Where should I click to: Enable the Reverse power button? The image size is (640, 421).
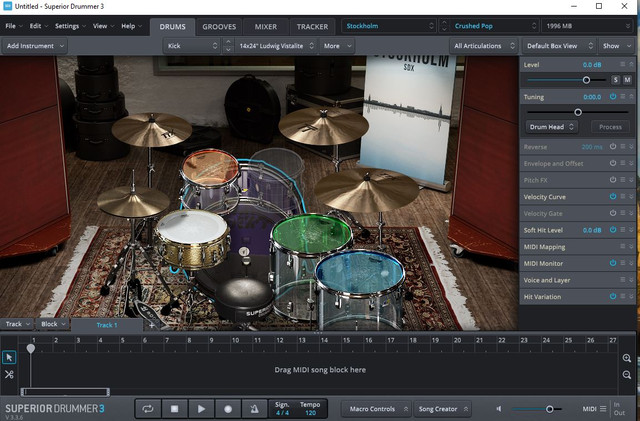pos(613,146)
